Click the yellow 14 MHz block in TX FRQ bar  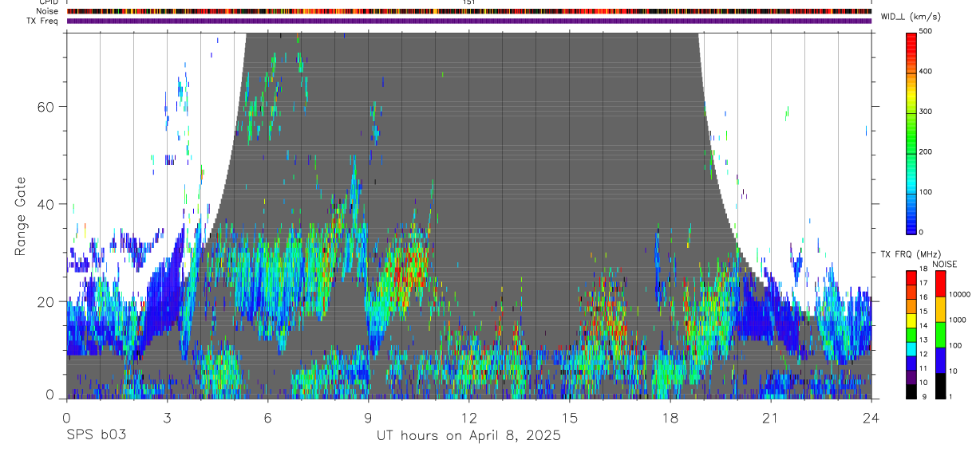click(x=912, y=320)
